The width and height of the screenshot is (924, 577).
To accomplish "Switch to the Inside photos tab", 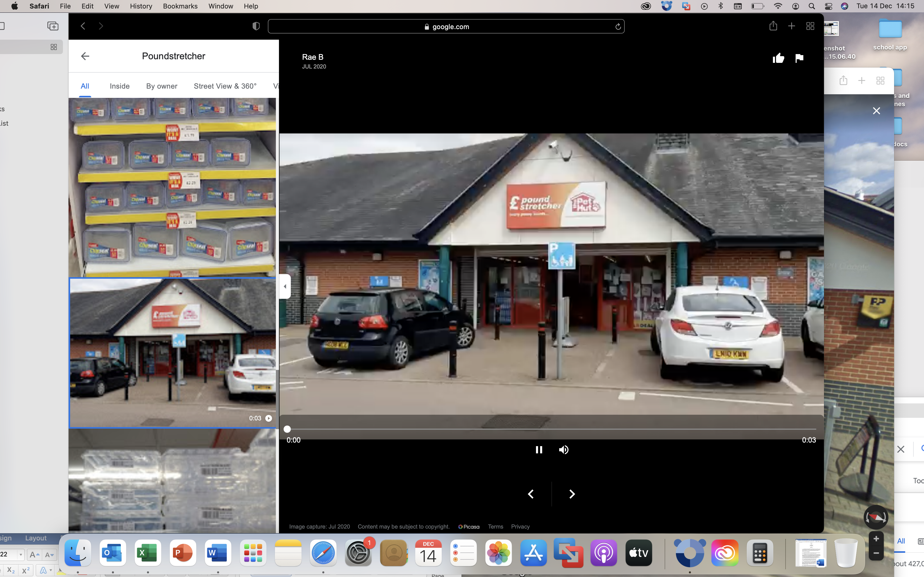I will (x=120, y=86).
